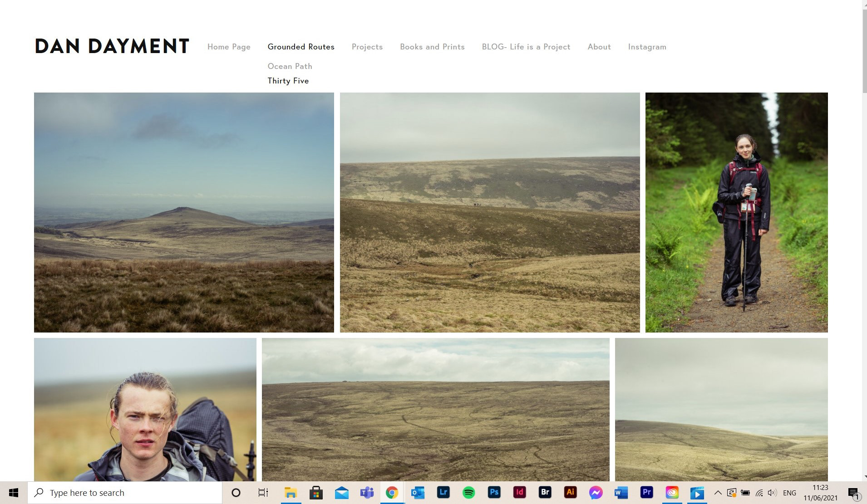Open Wi-Fi network tray icon
This screenshot has width=867, height=504.
pyautogui.click(x=759, y=493)
